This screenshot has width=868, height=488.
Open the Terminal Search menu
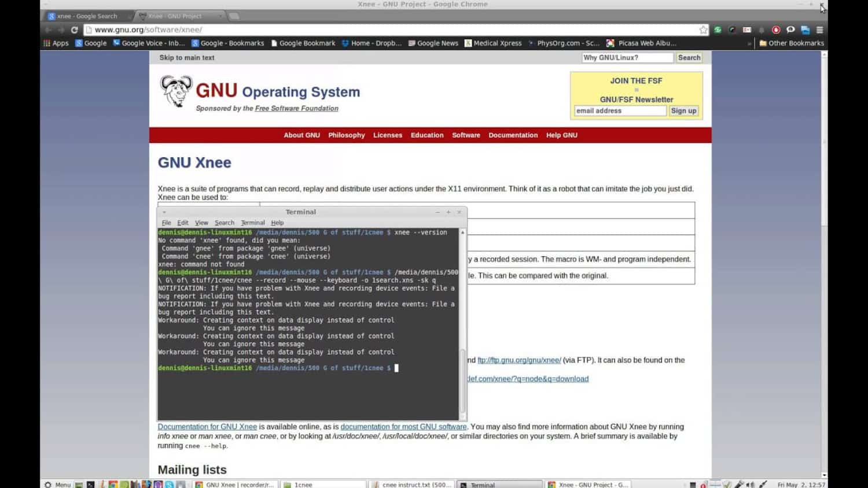pyautogui.click(x=225, y=223)
